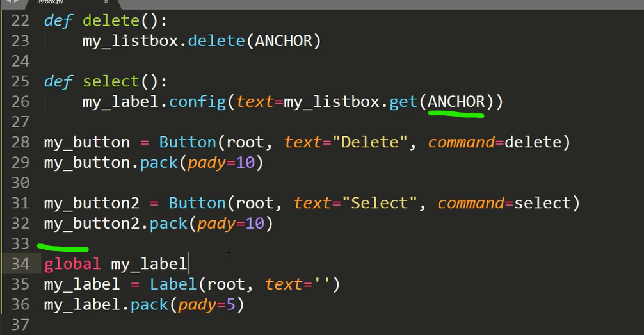Click line number 34 in the gutter
The width and height of the screenshot is (644, 335).
pos(20,264)
